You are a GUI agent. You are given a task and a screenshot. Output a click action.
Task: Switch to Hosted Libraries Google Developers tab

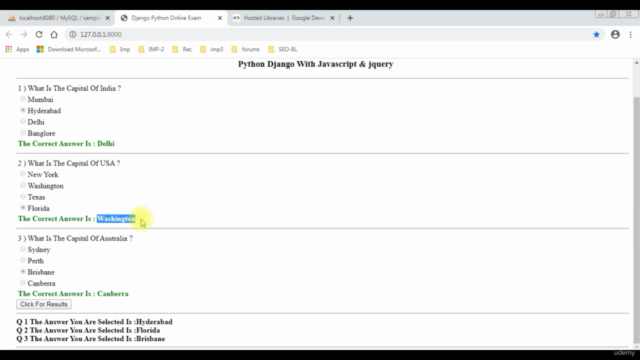(x=284, y=18)
